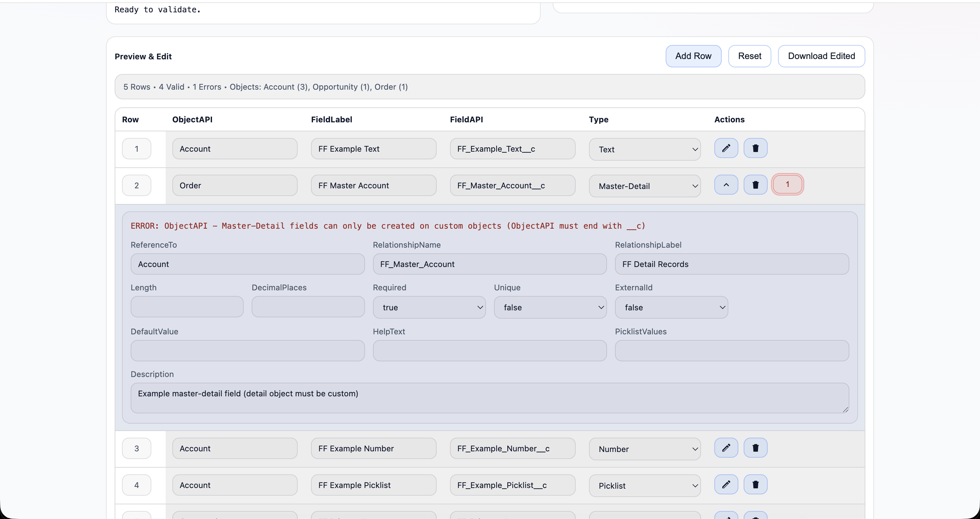Click the row number 4 box
980x519 pixels.
(x=137, y=485)
